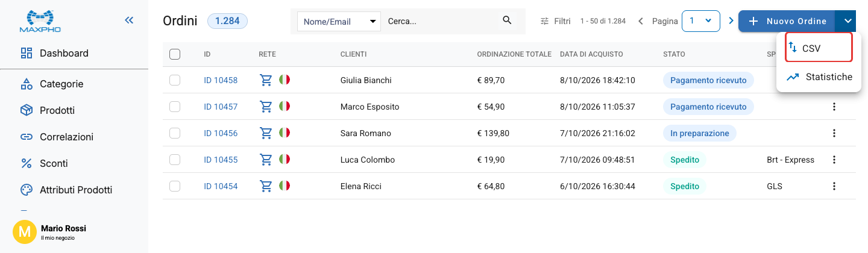Open order link ID 10455
Viewport: 868px width, 253px height.
(x=221, y=160)
